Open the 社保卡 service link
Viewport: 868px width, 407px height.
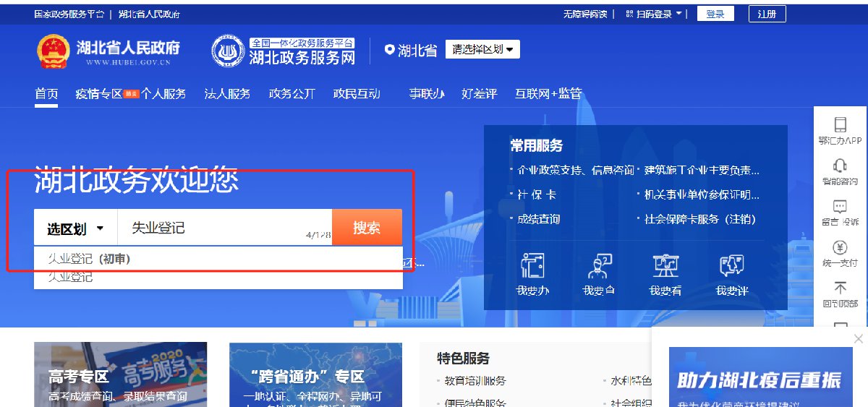(x=537, y=194)
